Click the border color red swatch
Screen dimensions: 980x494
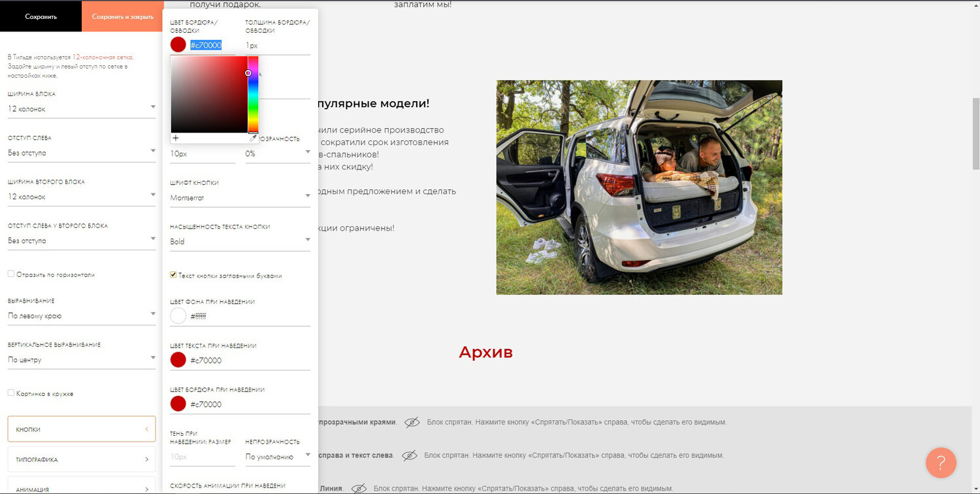pyautogui.click(x=178, y=44)
